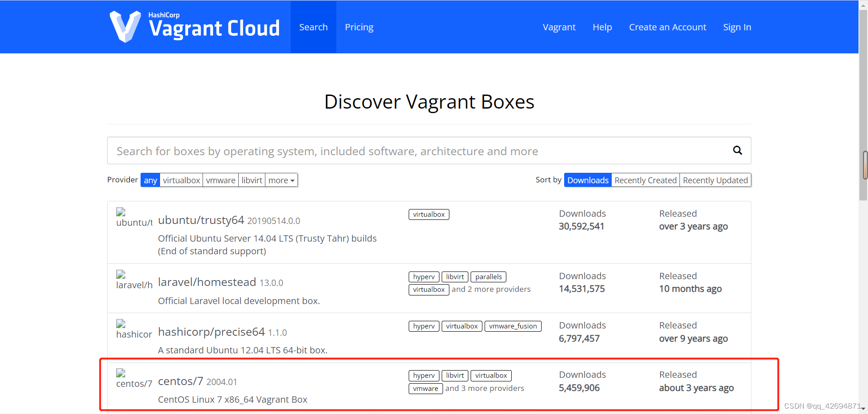868x414 pixels.
Task: Filter boxes by libvirt provider
Action: pyautogui.click(x=252, y=180)
